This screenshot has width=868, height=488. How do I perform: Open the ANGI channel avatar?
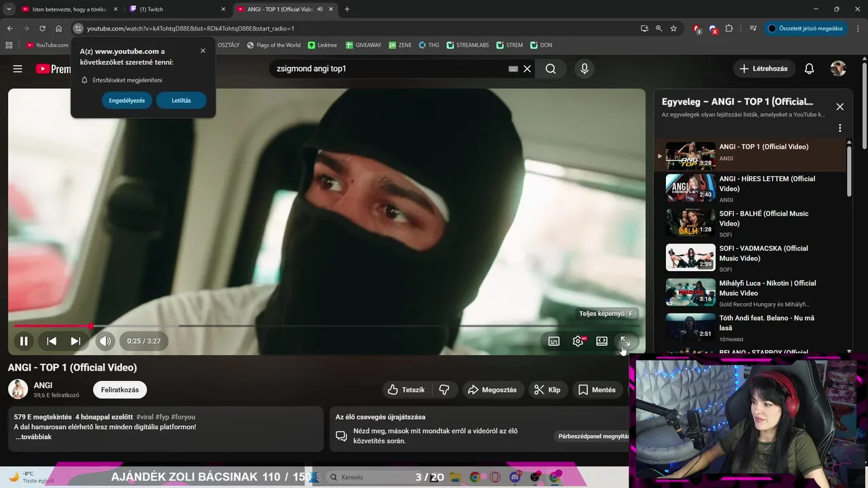(x=18, y=389)
